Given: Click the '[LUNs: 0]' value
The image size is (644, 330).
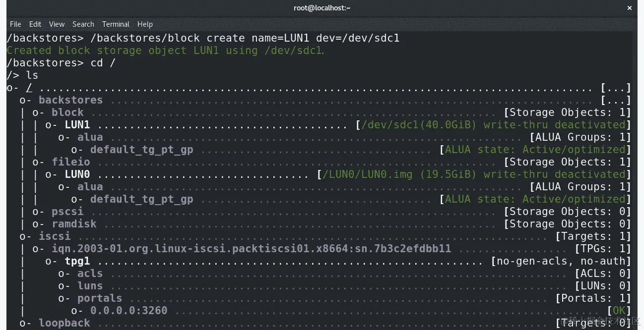Looking at the screenshot, I should [603, 286].
